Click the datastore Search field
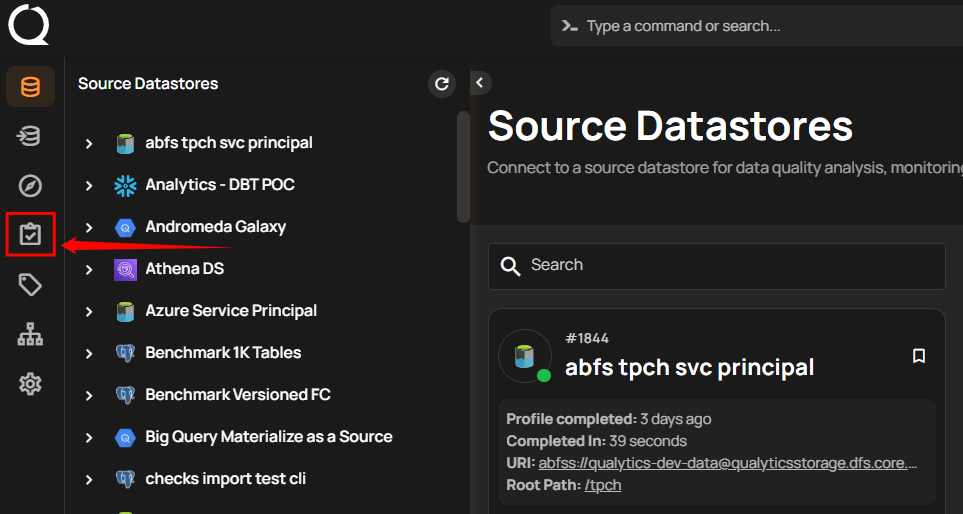This screenshot has height=514, width=963. (716, 266)
